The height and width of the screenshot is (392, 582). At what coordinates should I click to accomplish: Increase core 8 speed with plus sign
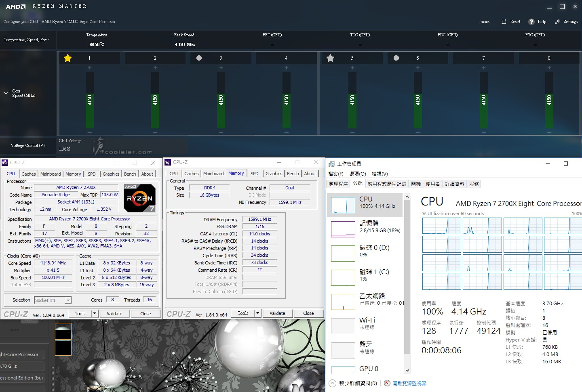coord(549,68)
